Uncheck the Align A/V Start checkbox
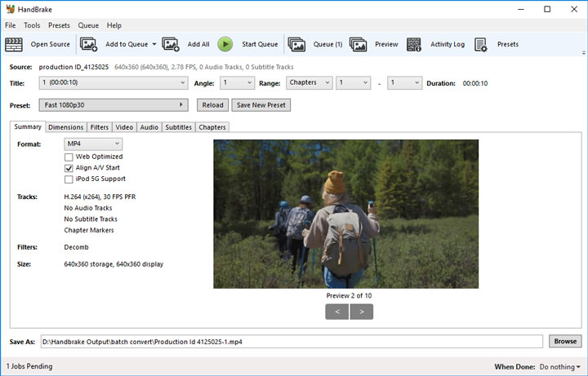This screenshot has height=376, width=588. pyautogui.click(x=69, y=168)
